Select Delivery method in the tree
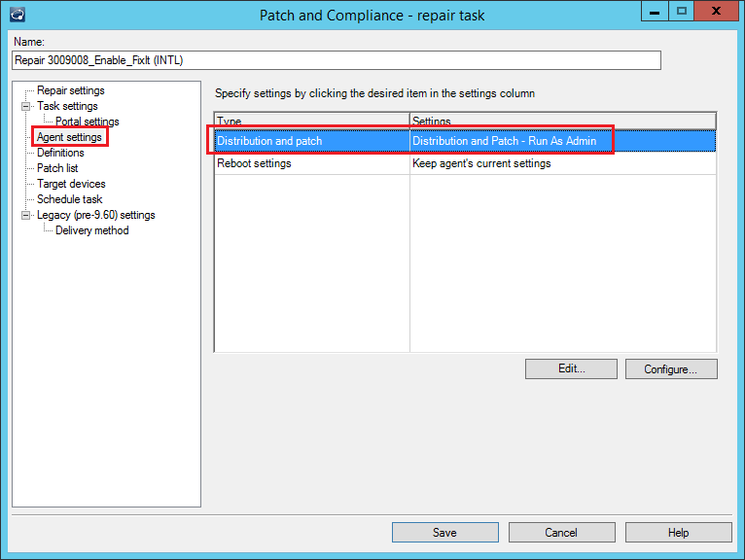The image size is (745, 560). click(x=91, y=230)
